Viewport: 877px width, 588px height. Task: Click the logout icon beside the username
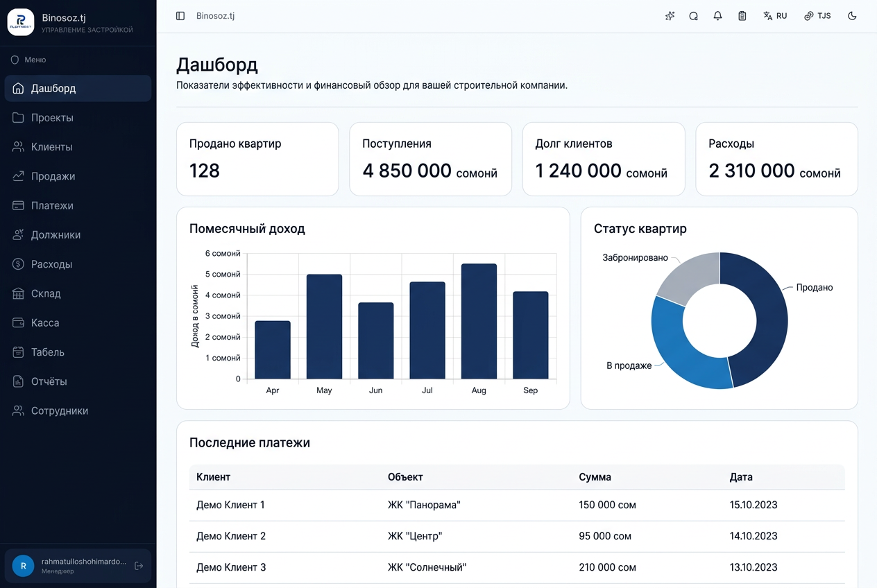click(x=139, y=566)
